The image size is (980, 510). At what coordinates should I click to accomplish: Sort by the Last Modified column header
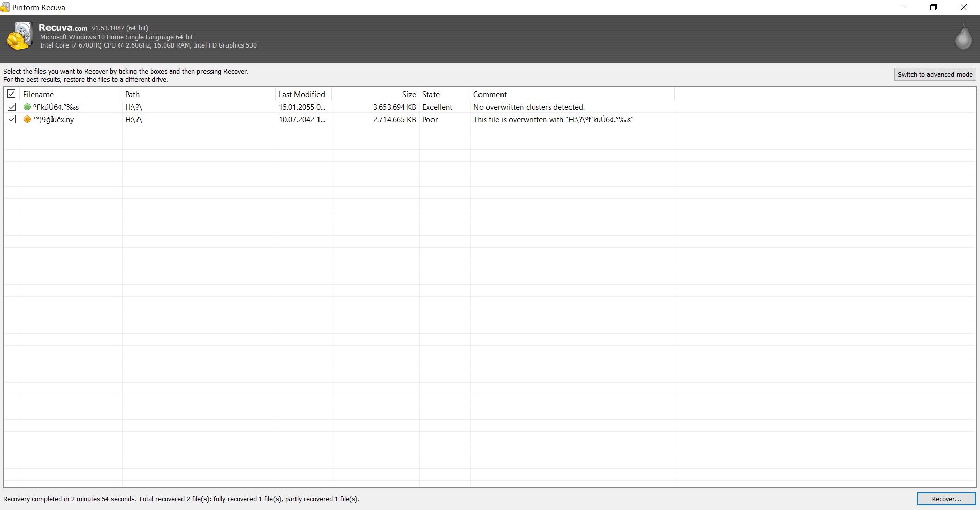tap(303, 95)
